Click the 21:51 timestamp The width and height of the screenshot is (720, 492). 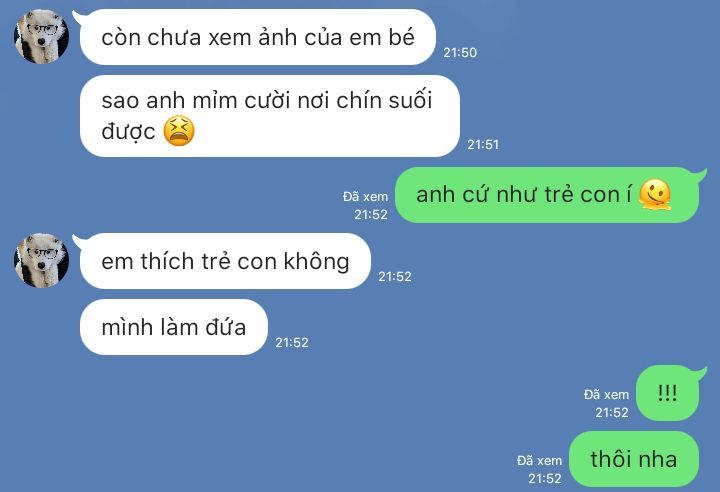(x=483, y=145)
